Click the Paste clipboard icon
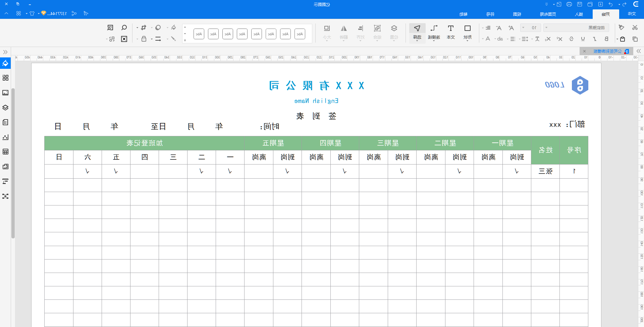The width and height of the screenshot is (644, 327). [623, 39]
